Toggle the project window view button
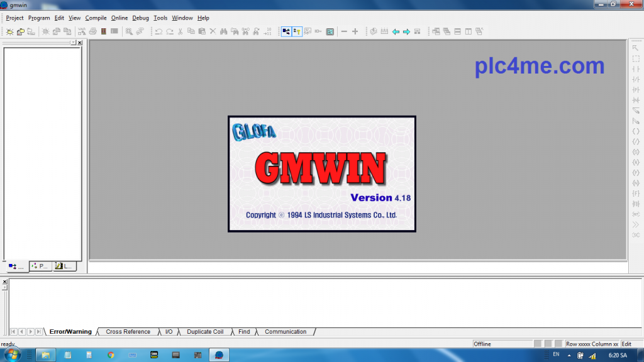 tap(286, 31)
